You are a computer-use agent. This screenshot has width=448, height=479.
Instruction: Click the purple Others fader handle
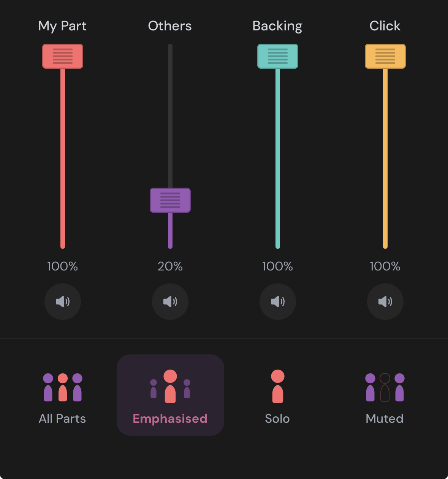(x=170, y=200)
